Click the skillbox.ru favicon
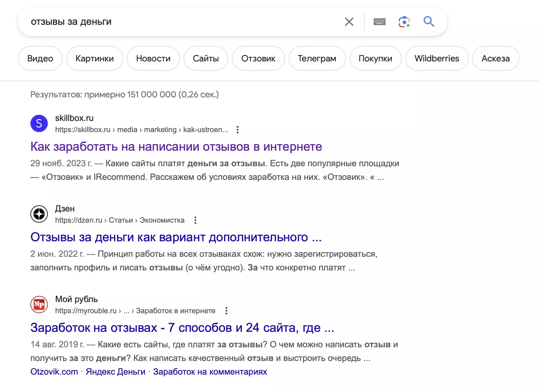This screenshot has width=539, height=392. pyautogui.click(x=39, y=123)
